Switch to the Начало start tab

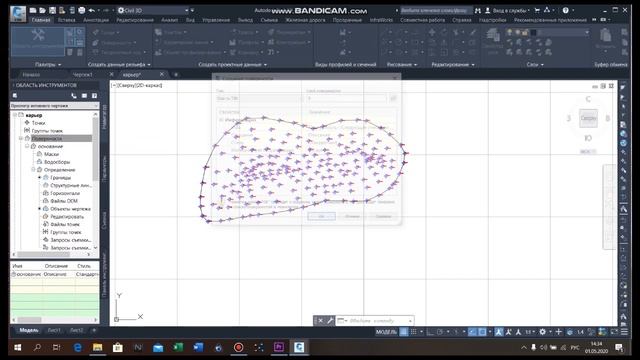click(x=31, y=75)
